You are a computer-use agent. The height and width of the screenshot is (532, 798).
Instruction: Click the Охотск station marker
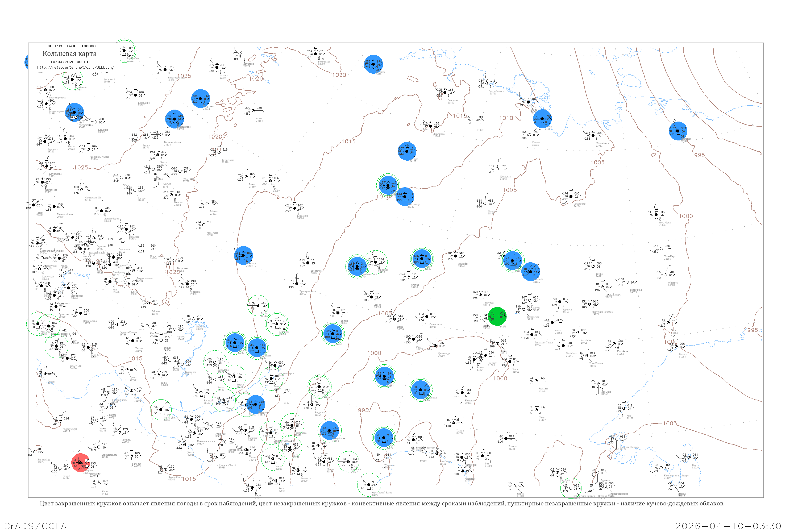tap(676, 346)
